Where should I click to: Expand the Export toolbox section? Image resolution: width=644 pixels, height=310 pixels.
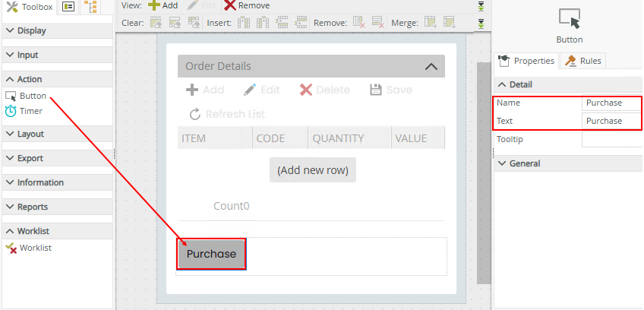57,158
